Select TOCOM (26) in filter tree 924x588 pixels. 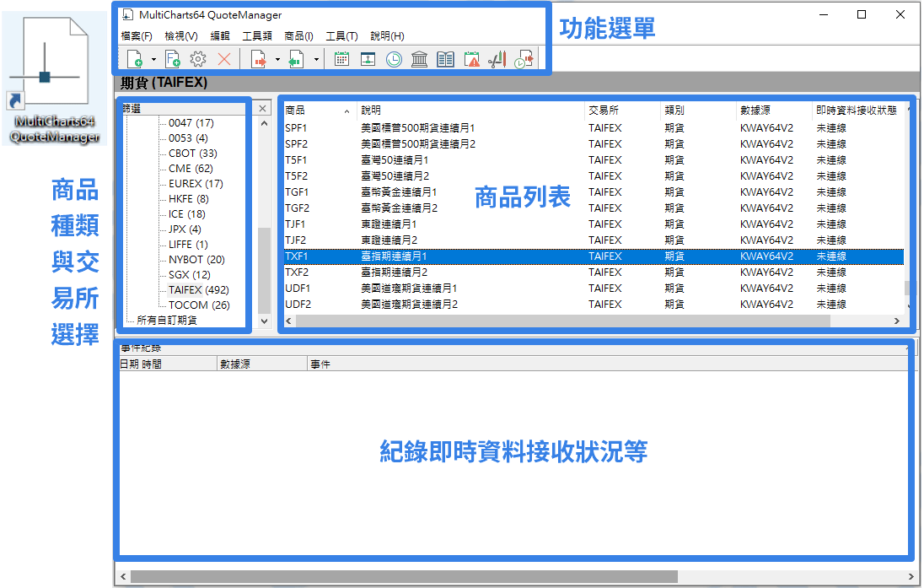(199, 305)
